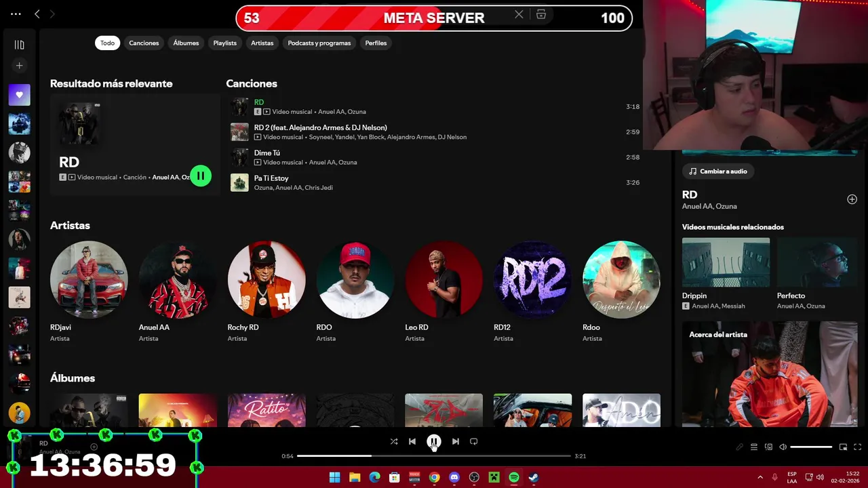Switch to Canciones filter

[x=144, y=43]
